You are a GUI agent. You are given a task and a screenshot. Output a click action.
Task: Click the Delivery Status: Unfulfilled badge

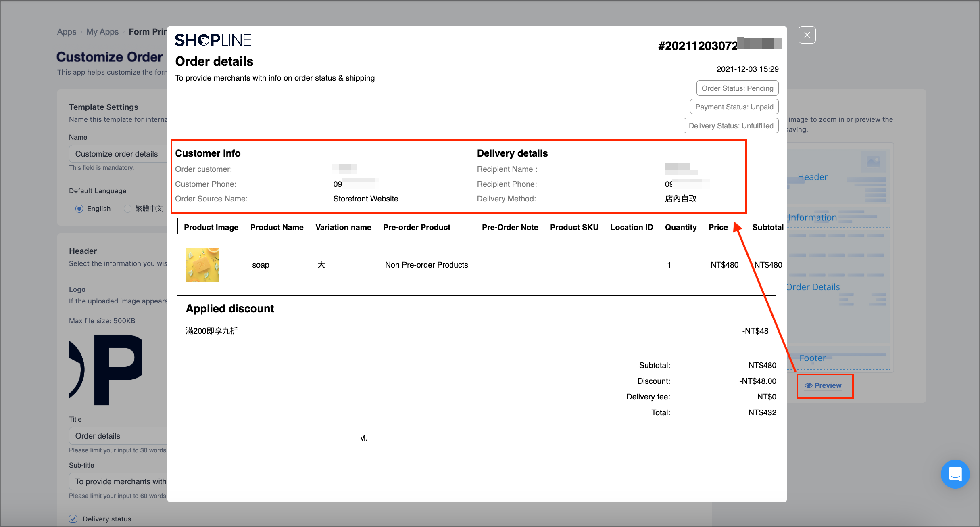pyautogui.click(x=731, y=126)
